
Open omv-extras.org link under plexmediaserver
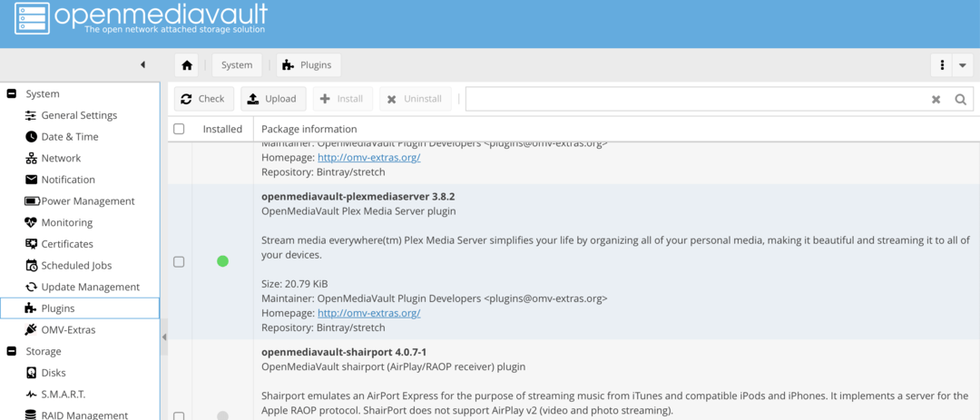tap(368, 313)
